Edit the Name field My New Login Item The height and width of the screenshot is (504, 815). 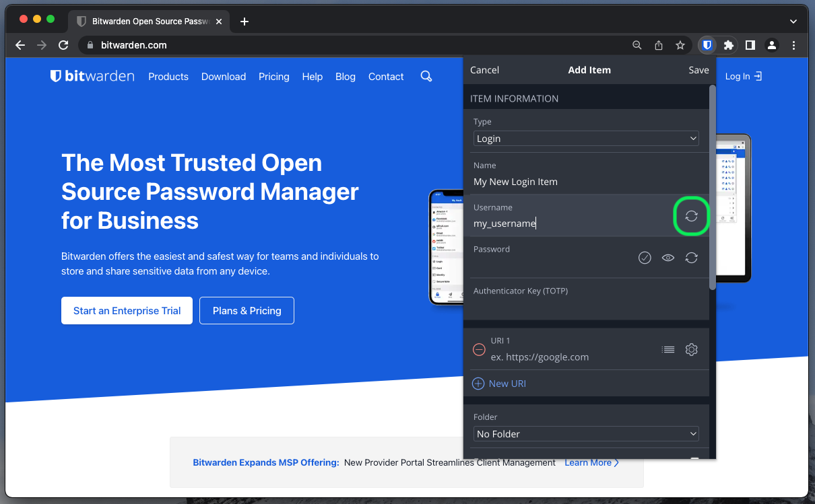tap(586, 182)
